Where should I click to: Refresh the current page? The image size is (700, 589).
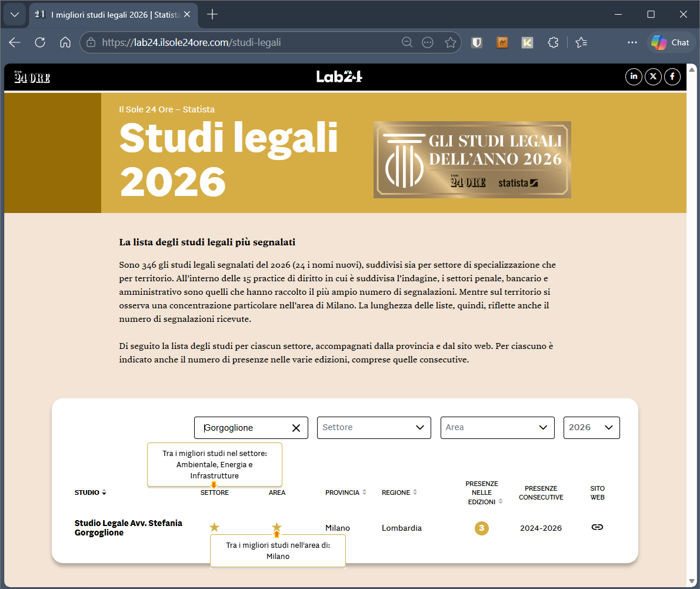[40, 42]
